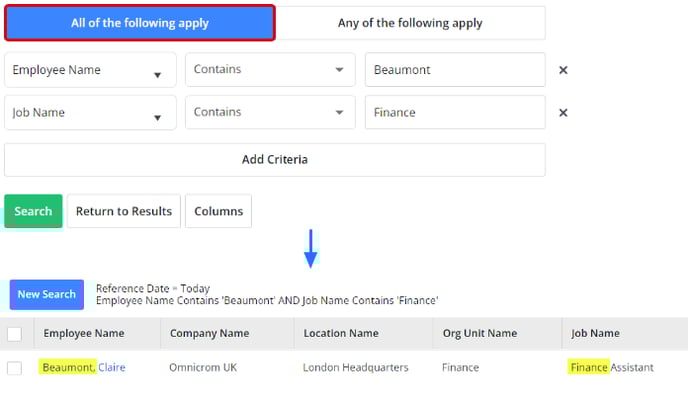The width and height of the screenshot is (688, 402).
Task: Open the Columns options
Action: coord(219,211)
